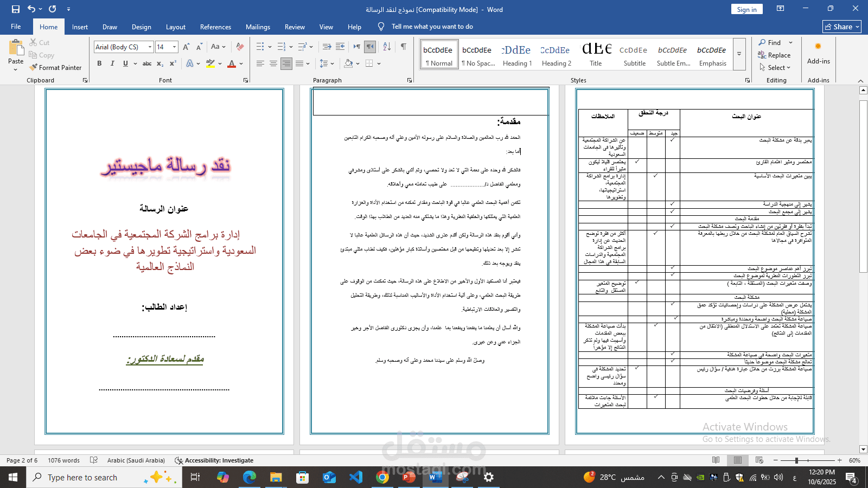Toggle align right button

coord(286,63)
